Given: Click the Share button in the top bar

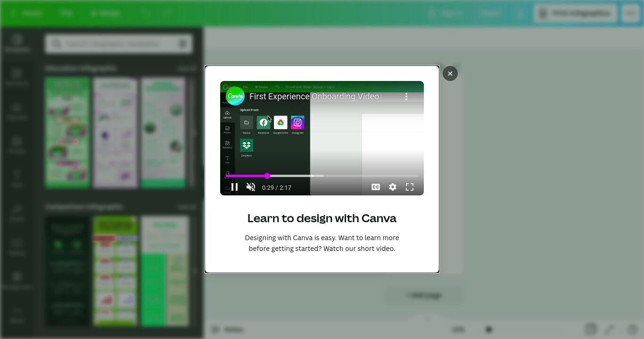Looking at the screenshot, I should click(x=490, y=13).
